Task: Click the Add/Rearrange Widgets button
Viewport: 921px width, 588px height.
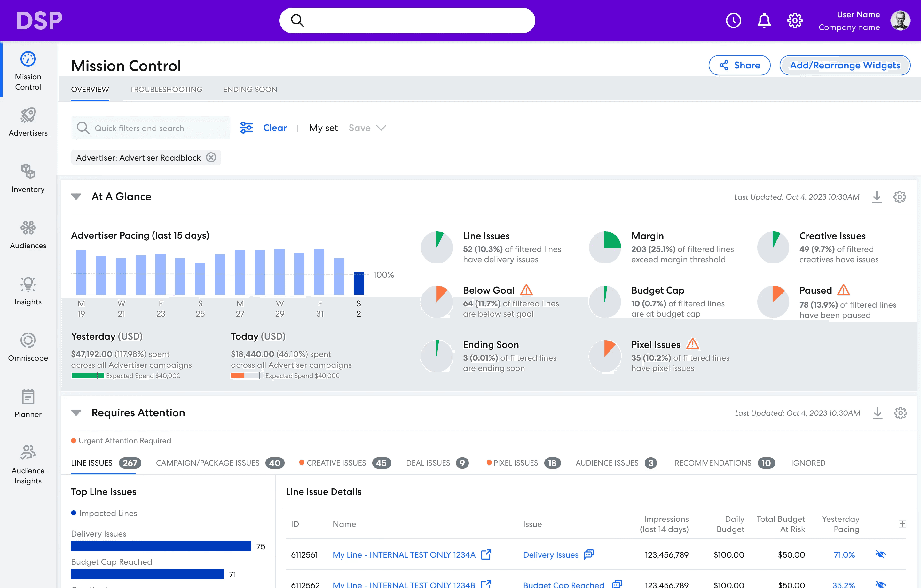Action: click(x=845, y=65)
